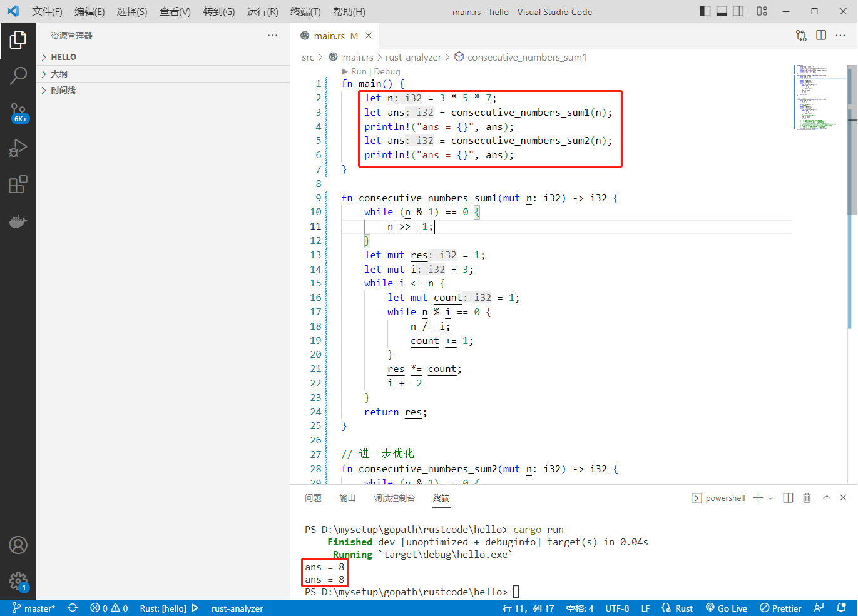Open the 终端(T) menu

coord(305,11)
